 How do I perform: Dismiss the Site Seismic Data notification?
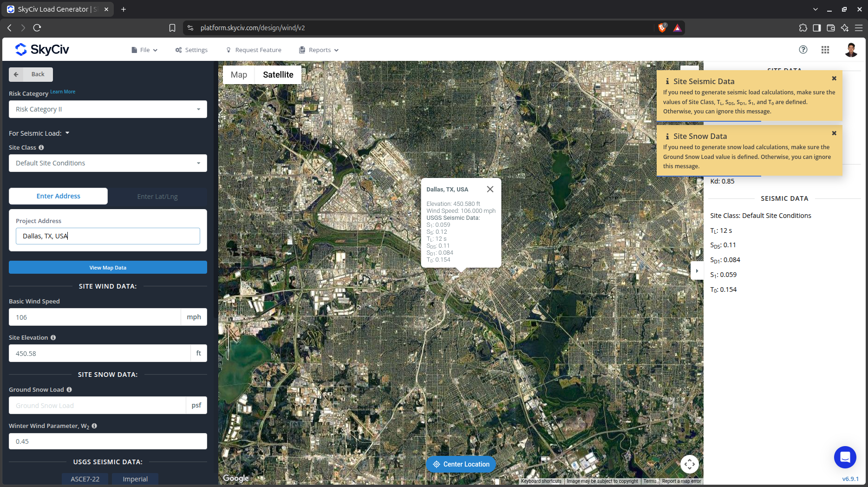pyautogui.click(x=834, y=79)
